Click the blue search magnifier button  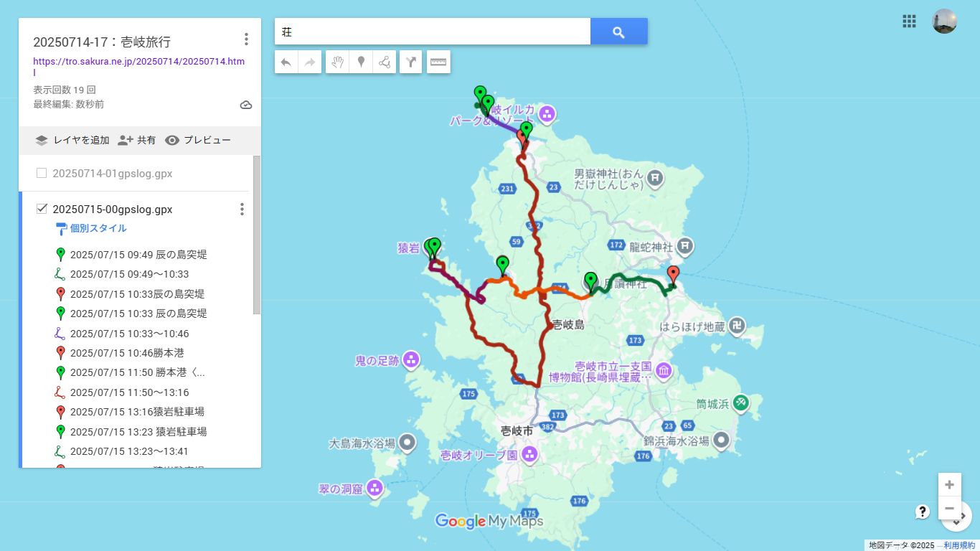[618, 32]
